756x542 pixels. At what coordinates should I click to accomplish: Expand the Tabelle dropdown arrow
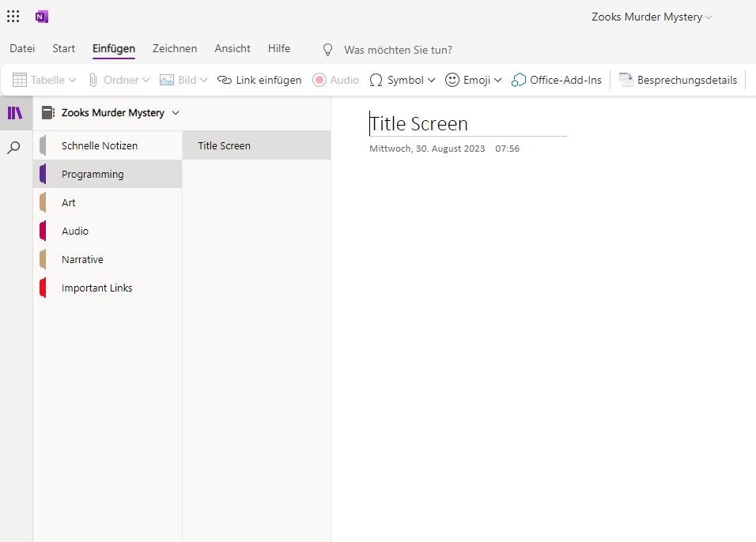(72, 80)
